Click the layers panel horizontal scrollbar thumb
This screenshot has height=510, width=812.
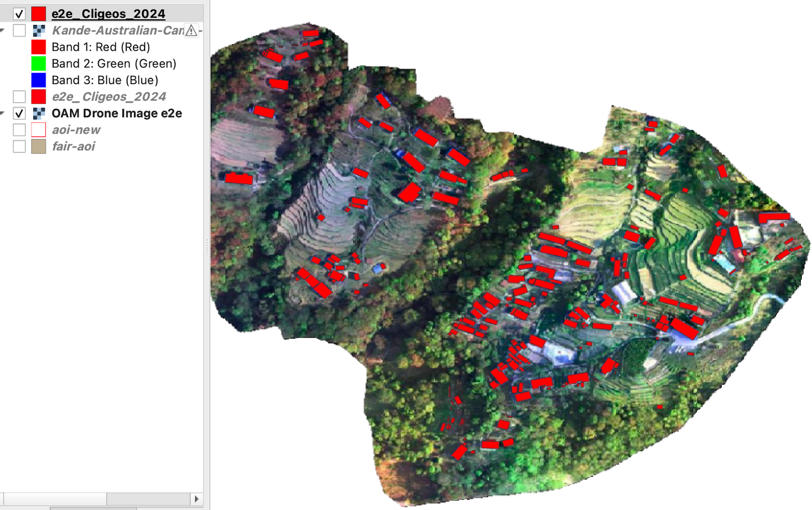[x=55, y=499]
